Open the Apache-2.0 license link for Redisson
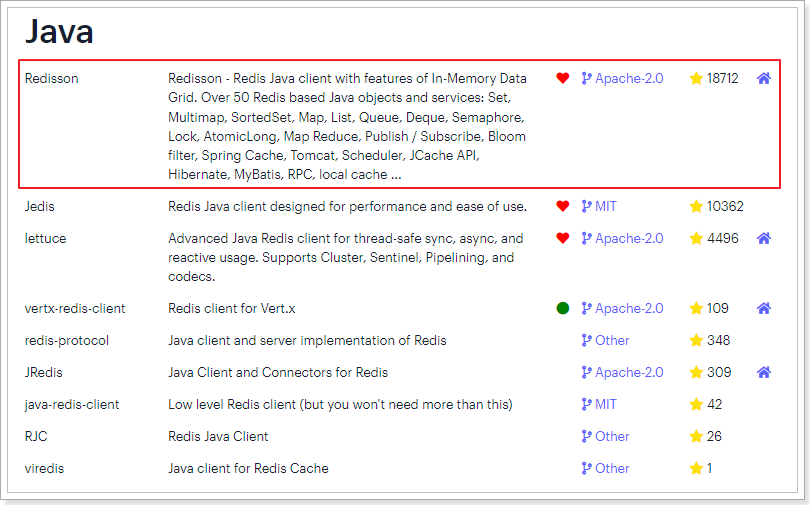Viewport: 810px width, 505px height. 622,78
